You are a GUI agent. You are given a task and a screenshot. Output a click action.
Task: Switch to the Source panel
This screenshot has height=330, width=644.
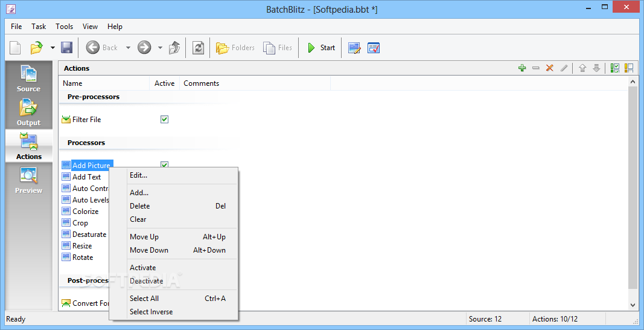coord(29,79)
